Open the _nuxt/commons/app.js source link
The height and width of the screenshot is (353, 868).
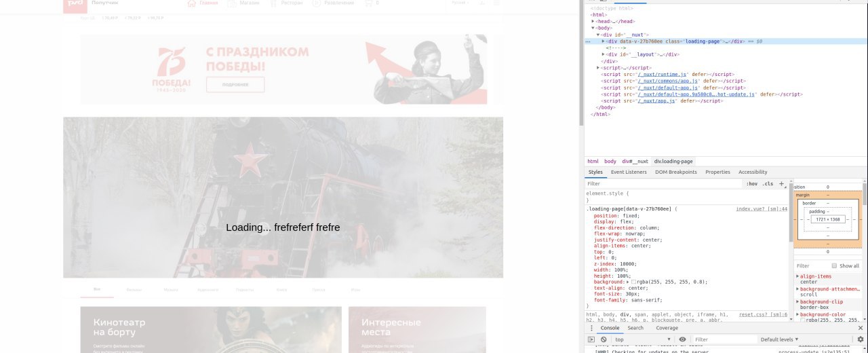coord(668,81)
